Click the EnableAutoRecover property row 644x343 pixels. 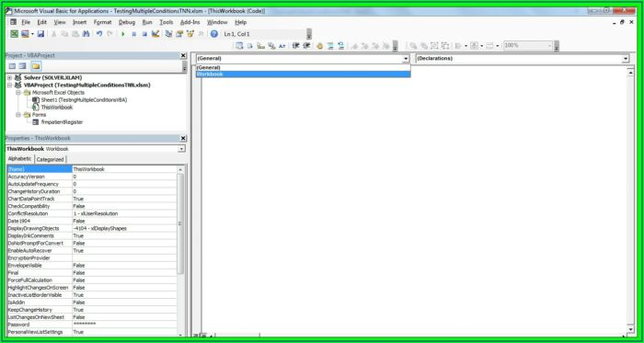(92, 250)
